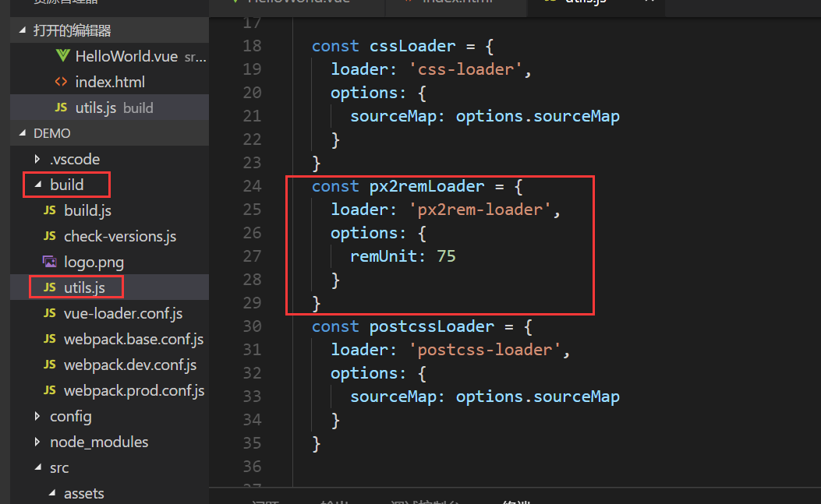
Task: Open webpack.dev.conf.js file
Action: (109, 365)
